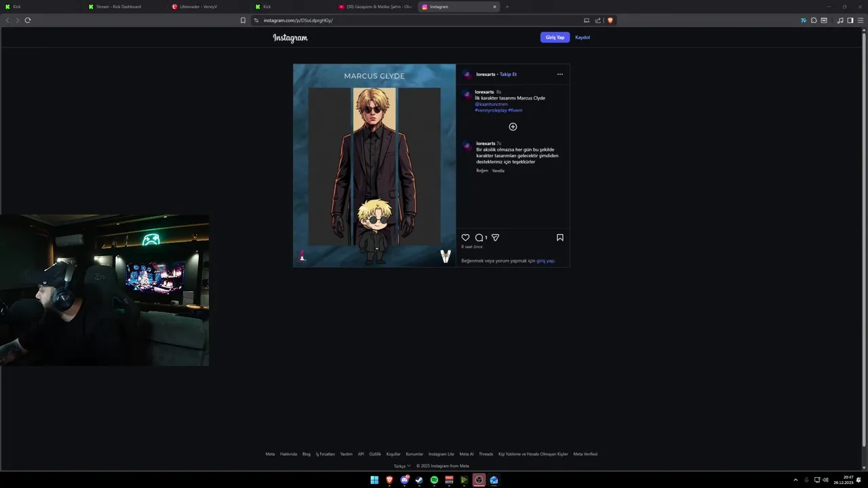Open the lorexarts avatar in the post header

point(467,75)
